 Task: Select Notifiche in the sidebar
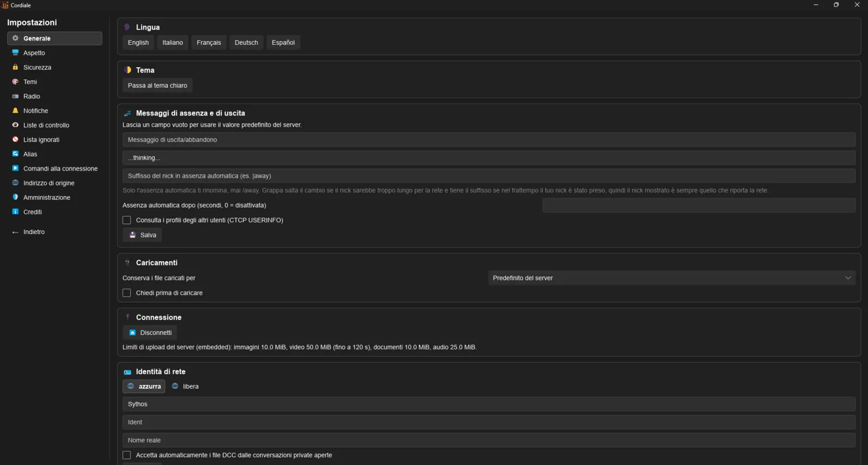(x=54, y=111)
